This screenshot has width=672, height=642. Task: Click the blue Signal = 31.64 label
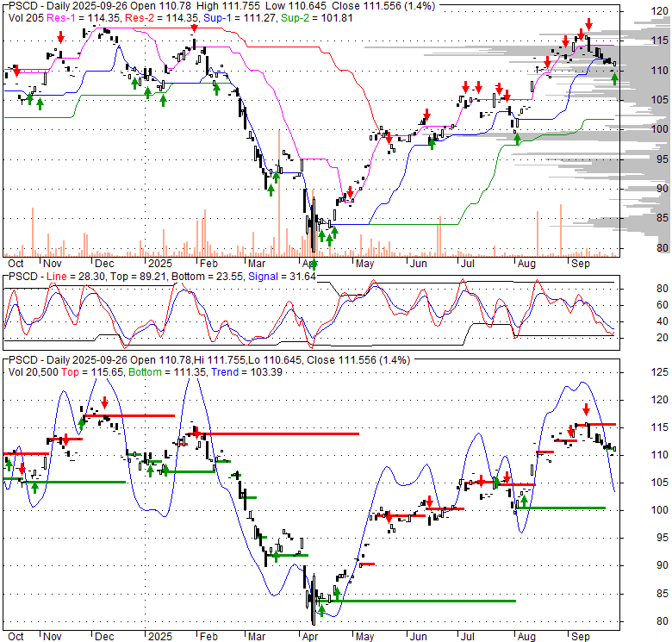point(282,277)
